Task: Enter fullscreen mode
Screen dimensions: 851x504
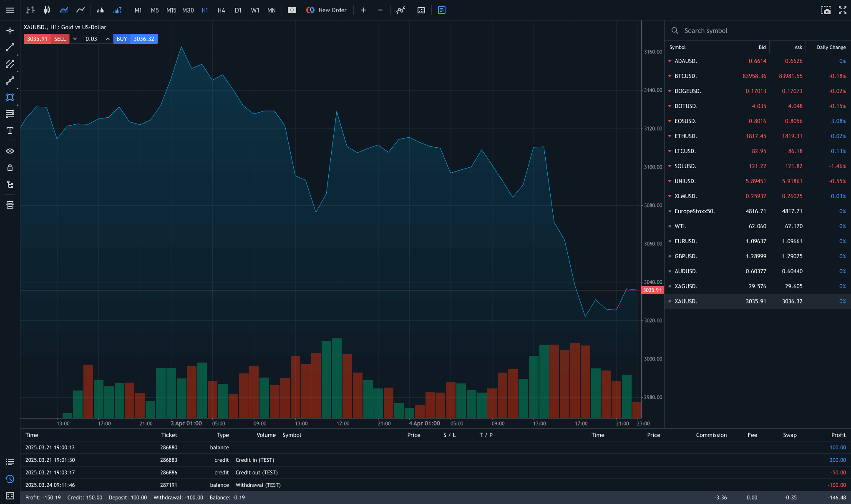Action: pos(842,10)
